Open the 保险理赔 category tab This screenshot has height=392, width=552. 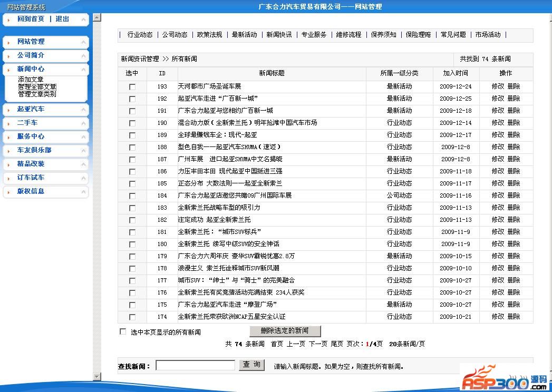pyautogui.click(x=418, y=35)
